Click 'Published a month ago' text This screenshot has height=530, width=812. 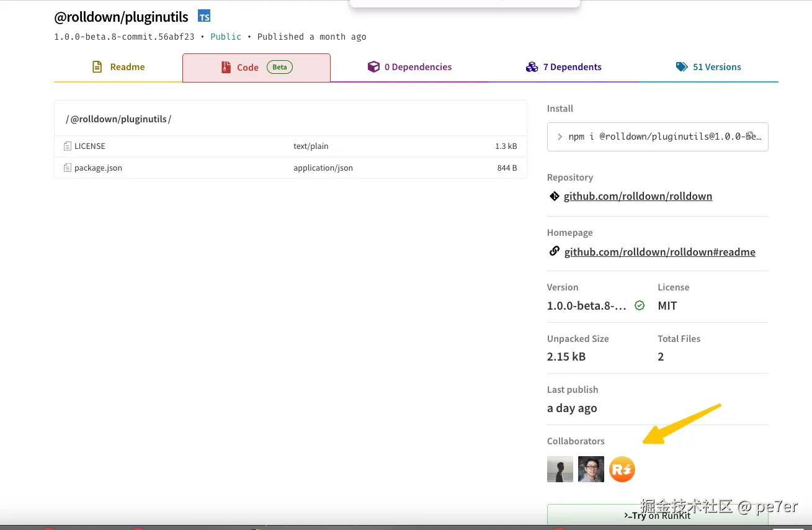coord(312,37)
